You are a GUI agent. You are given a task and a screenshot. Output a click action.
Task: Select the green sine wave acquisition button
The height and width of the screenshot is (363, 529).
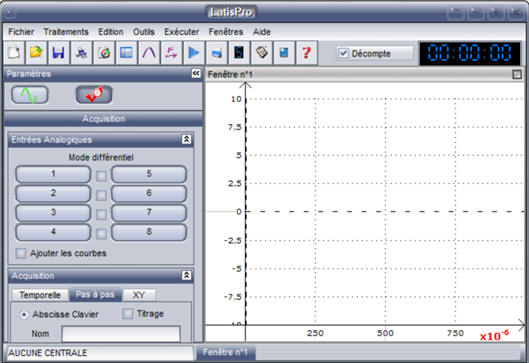30,95
